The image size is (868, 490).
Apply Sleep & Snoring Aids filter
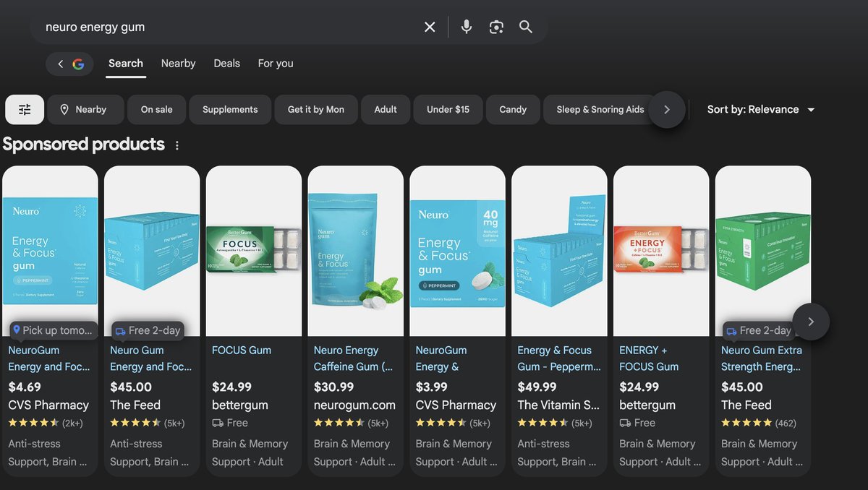[600, 109]
